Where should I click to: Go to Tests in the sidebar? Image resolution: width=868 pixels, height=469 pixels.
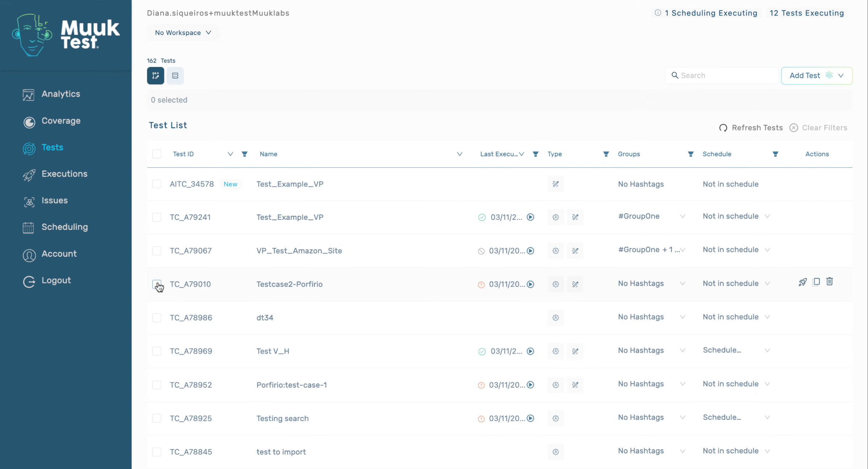43,148
